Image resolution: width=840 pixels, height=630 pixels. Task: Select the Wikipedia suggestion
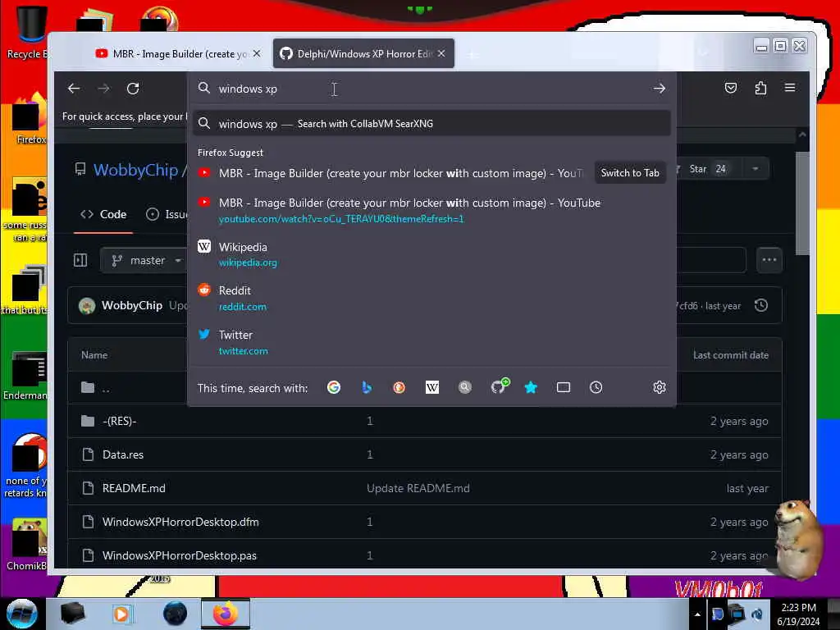tap(431, 254)
